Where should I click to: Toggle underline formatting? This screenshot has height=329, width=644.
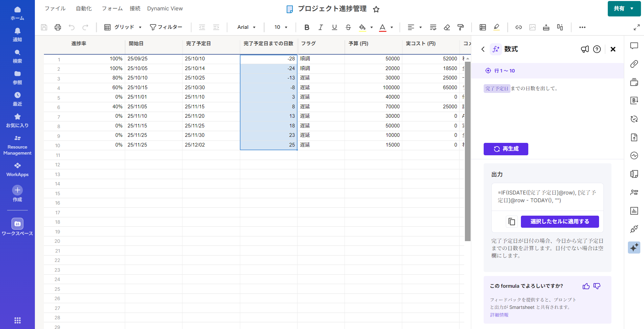pyautogui.click(x=334, y=28)
